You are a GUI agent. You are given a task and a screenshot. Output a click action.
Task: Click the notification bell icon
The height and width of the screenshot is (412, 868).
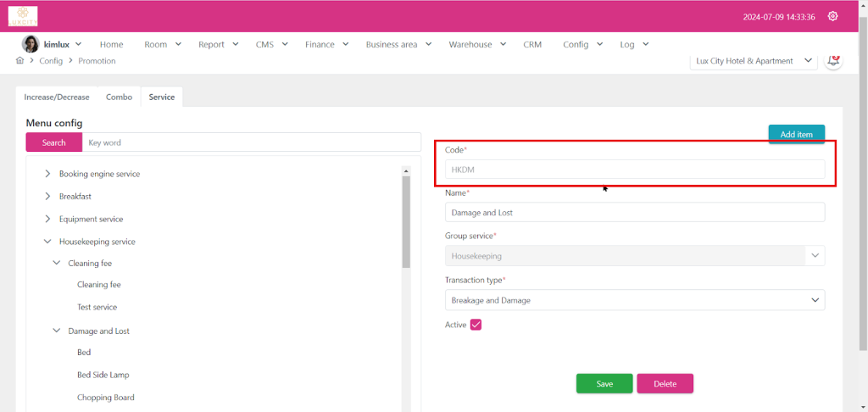(834, 60)
